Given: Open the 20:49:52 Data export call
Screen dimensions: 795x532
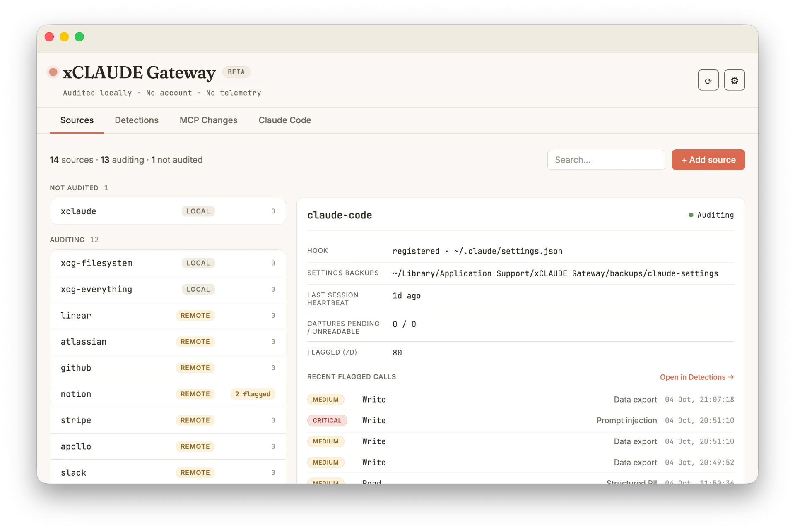Looking at the screenshot, I should point(520,463).
